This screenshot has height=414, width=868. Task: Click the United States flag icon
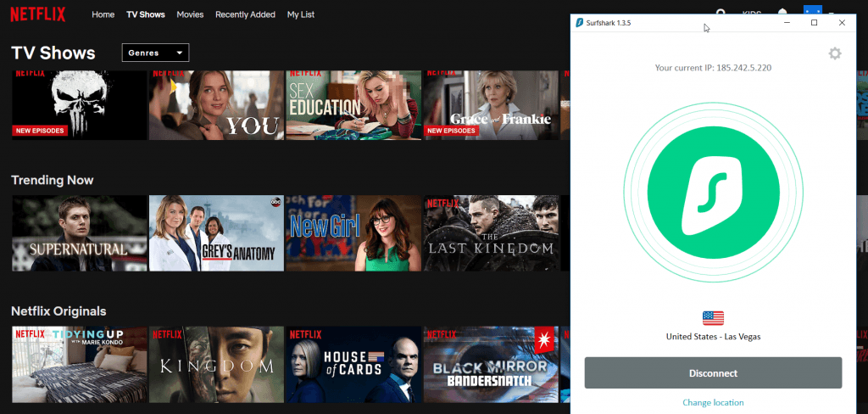(x=713, y=318)
